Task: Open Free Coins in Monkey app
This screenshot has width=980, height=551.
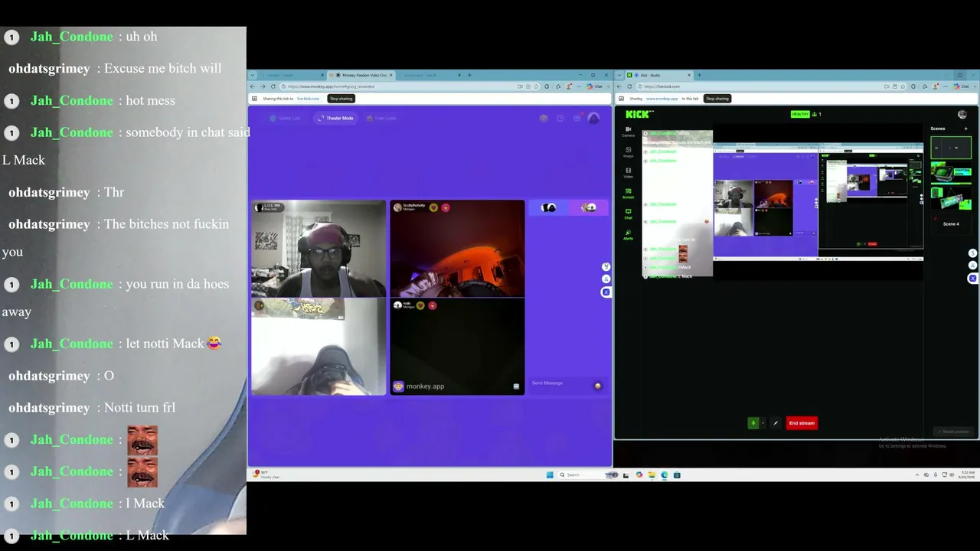Action: point(381,118)
